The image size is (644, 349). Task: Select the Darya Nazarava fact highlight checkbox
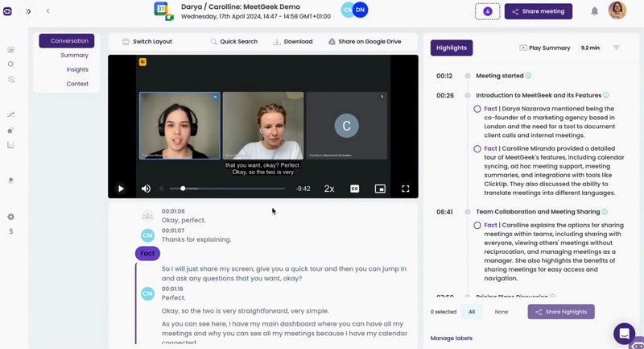[x=477, y=109]
